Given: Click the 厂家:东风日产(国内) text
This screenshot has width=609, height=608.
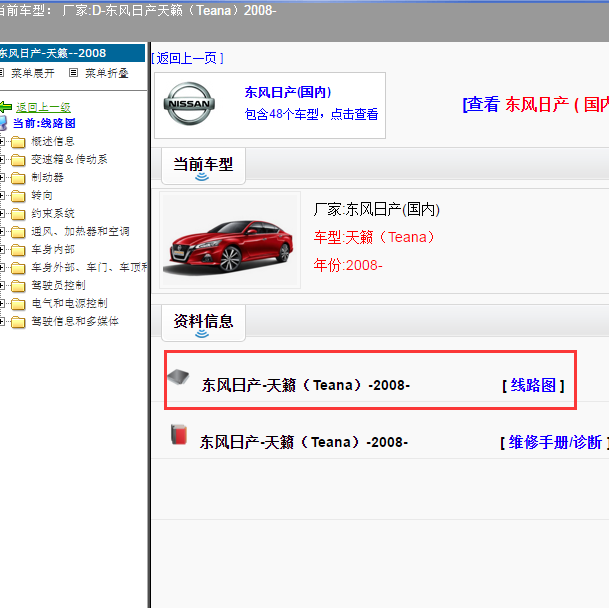Looking at the screenshot, I should [377, 209].
